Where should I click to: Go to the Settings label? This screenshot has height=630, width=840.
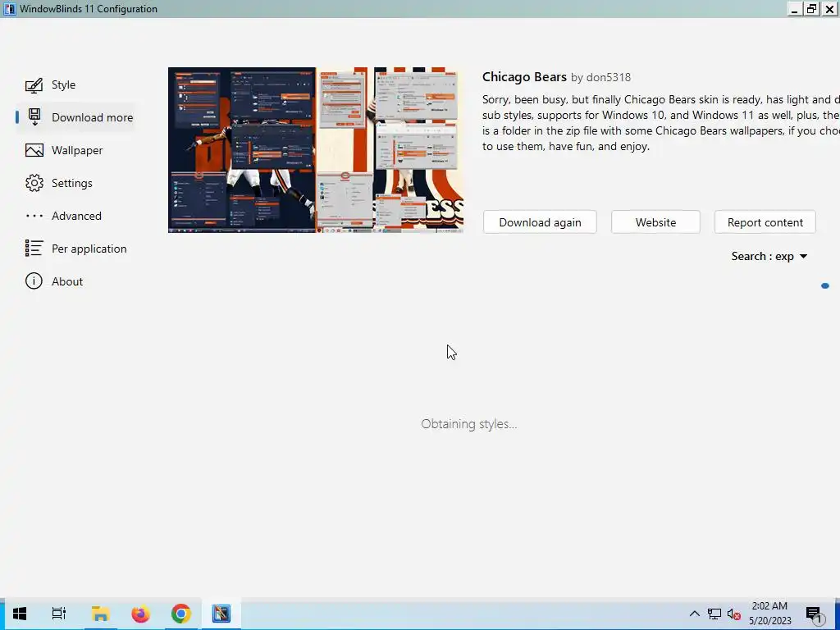pos(72,183)
